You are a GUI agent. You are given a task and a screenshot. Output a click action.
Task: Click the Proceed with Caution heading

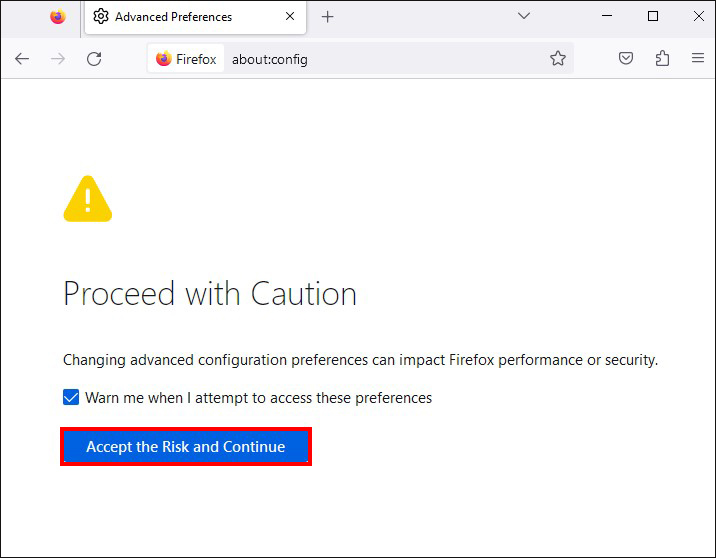(x=210, y=294)
